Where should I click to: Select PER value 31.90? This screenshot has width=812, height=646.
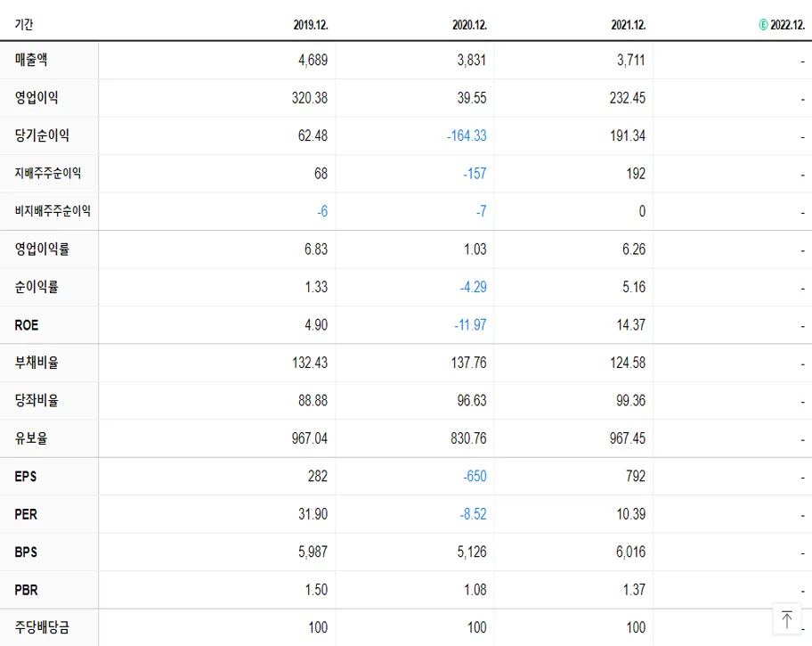[313, 514]
